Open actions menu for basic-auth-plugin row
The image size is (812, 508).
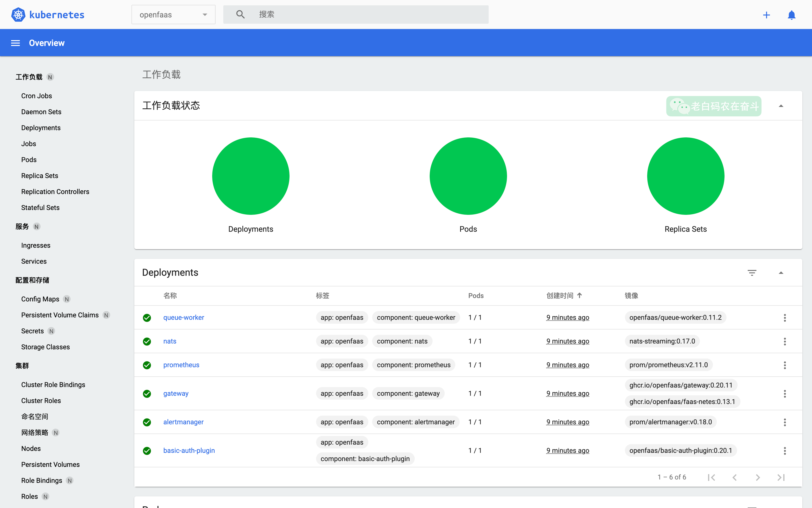[785, 450]
